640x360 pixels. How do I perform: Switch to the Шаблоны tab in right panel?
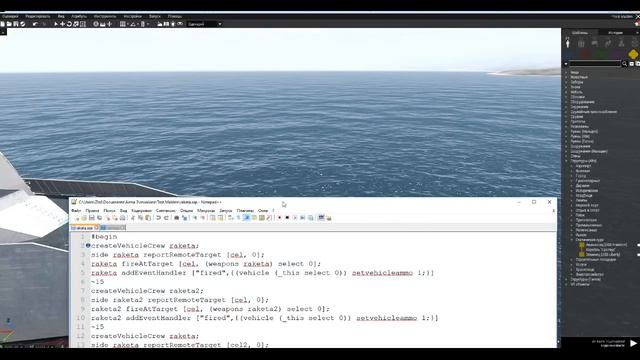pyautogui.click(x=580, y=33)
